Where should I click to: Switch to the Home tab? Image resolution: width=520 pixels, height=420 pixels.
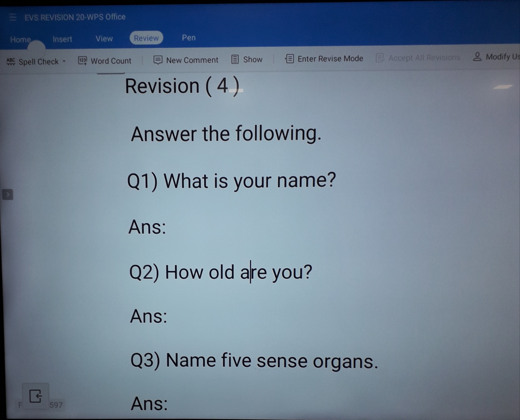click(x=21, y=39)
